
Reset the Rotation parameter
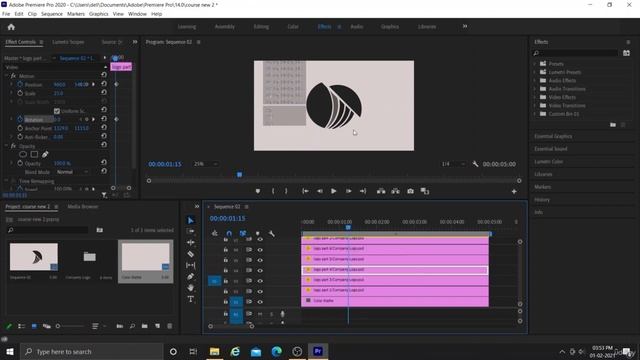tap(104, 119)
